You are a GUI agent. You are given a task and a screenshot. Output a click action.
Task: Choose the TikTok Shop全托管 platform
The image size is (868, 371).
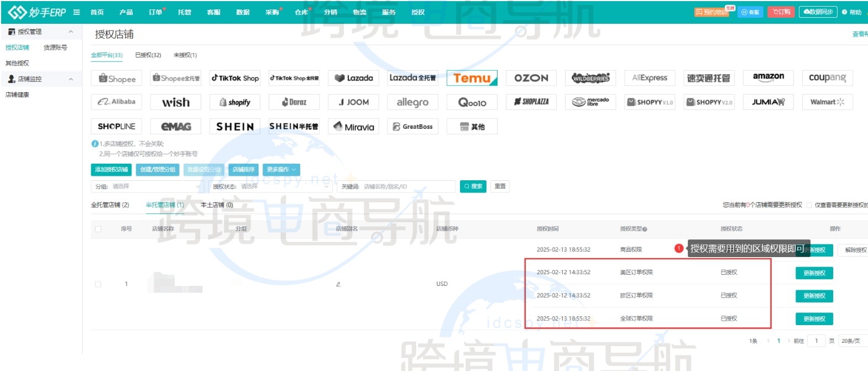pos(294,78)
